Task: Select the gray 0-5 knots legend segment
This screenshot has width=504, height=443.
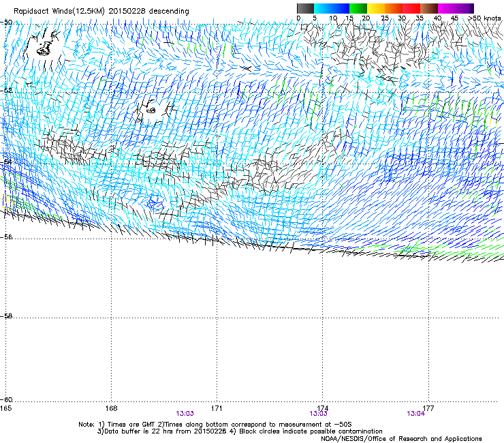Action: click(305, 8)
